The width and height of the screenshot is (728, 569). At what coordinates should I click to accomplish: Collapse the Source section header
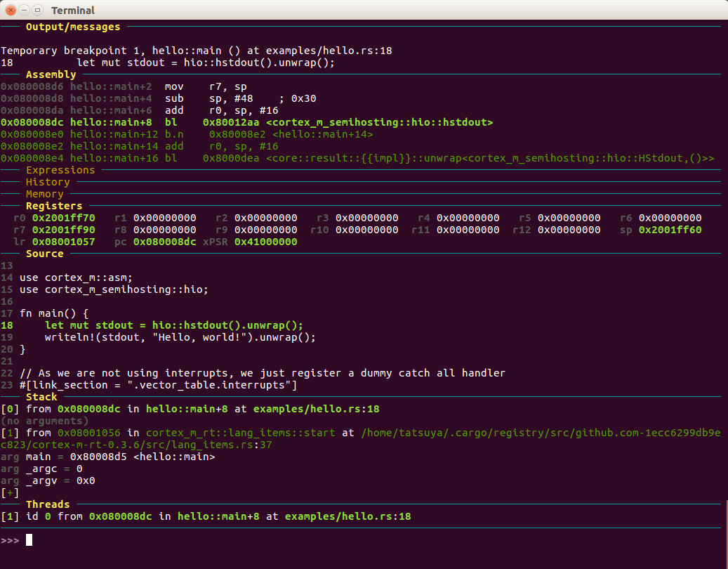(x=44, y=254)
